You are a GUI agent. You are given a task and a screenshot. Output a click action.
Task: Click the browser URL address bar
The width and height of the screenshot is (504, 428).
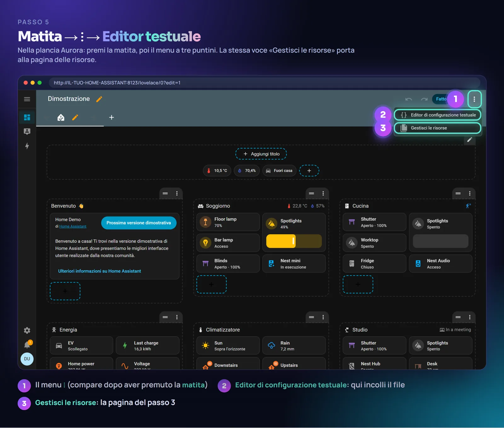pyautogui.click(x=265, y=83)
